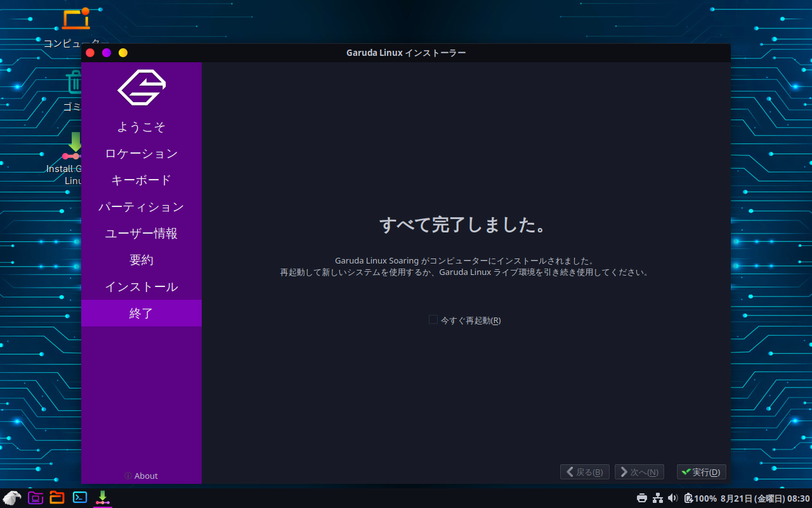Viewport: 812px width, 508px height.
Task: Click the magenta desktop icon in taskbar
Action: pyautogui.click(x=35, y=498)
